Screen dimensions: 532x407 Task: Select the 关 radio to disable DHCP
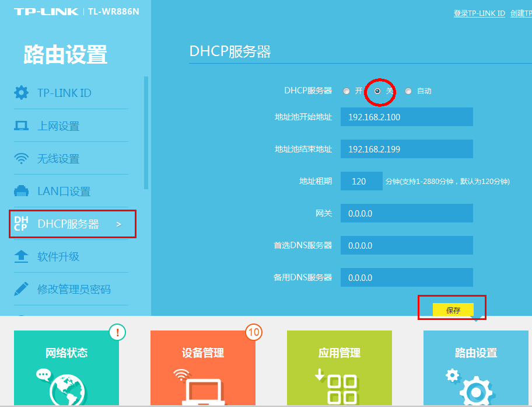click(x=377, y=91)
